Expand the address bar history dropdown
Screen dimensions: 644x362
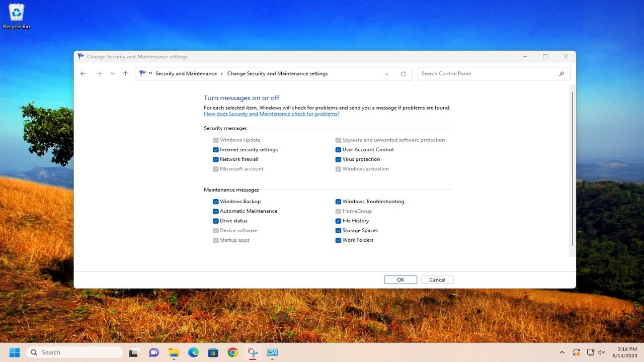tap(386, 74)
